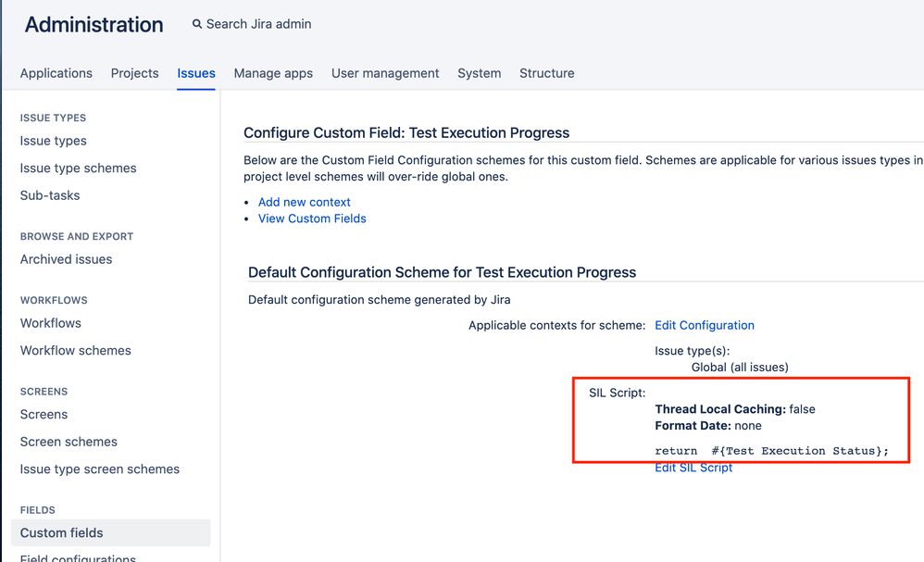Click the return #{Test Execution Status} script
Screen dimensions: 924x562
771,451
